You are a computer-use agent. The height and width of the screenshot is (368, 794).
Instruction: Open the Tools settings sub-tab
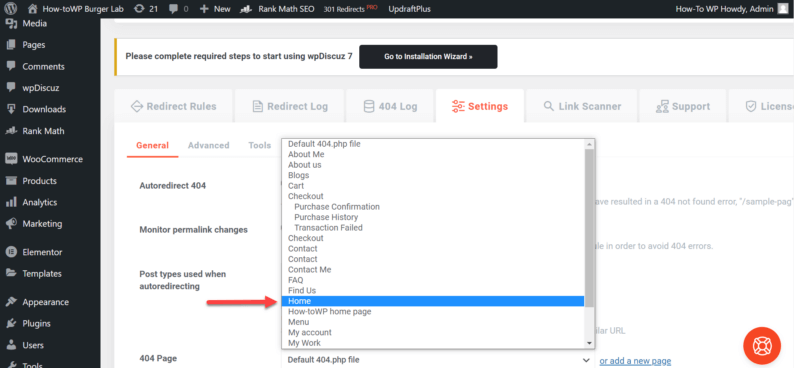[x=260, y=145]
